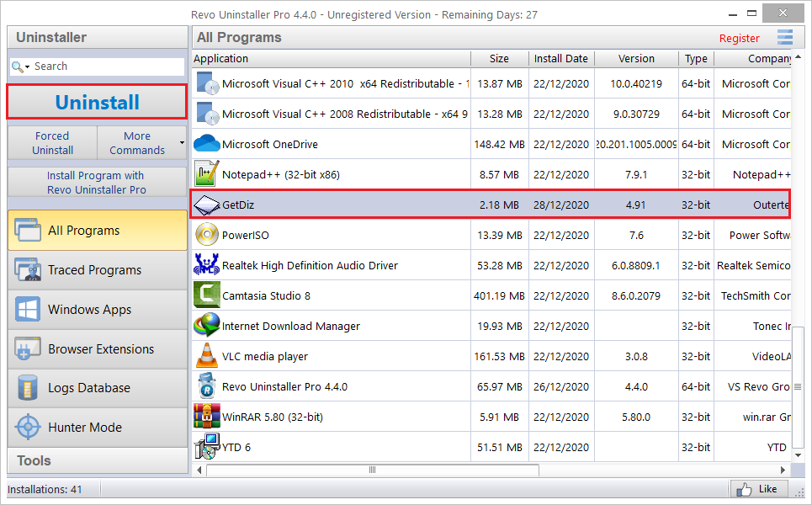Click the blue Uninstall button
The height and width of the screenshot is (505, 812).
pyautogui.click(x=97, y=102)
